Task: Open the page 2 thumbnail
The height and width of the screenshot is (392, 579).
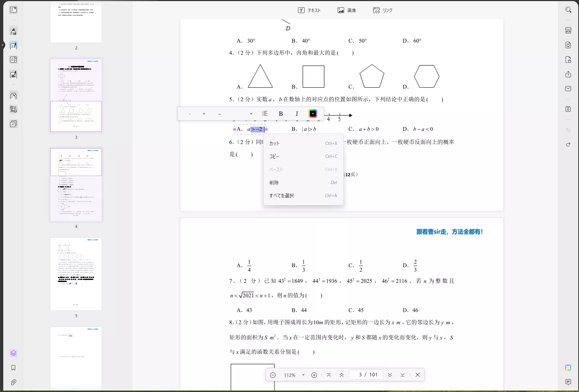Action: point(76,22)
